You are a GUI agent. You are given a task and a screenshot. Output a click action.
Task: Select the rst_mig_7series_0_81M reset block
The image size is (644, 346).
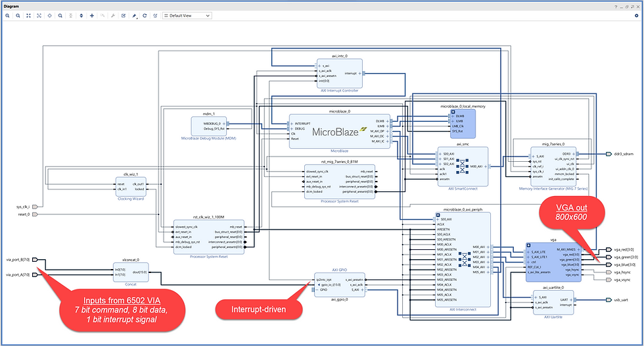click(339, 182)
